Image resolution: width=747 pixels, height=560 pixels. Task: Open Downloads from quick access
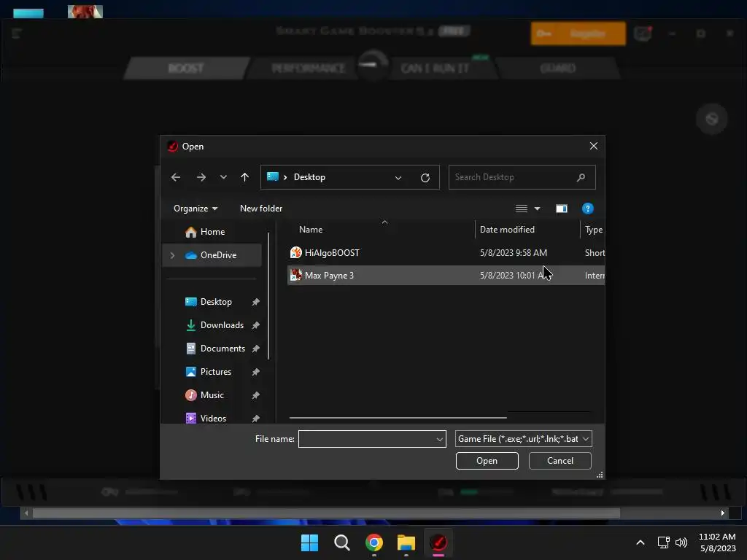[x=222, y=325]
